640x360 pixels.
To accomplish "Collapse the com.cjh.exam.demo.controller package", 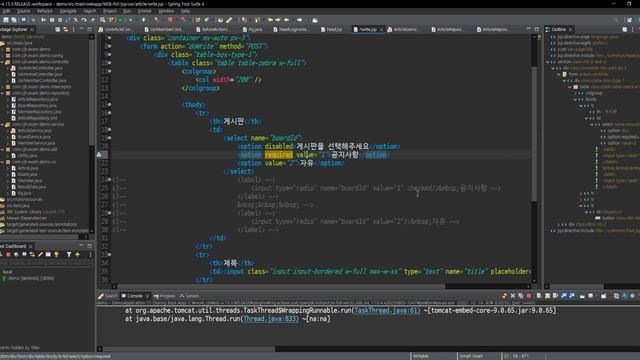I will click(2, 62).
